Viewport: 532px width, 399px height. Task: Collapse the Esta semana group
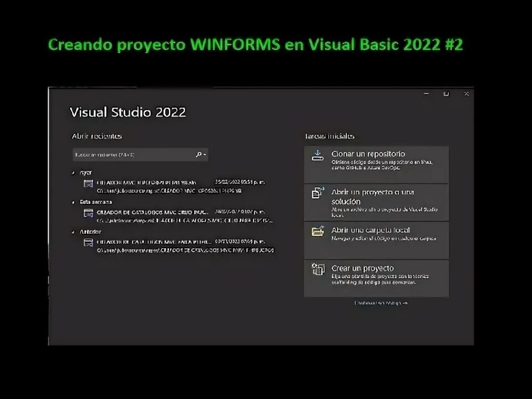73,202
